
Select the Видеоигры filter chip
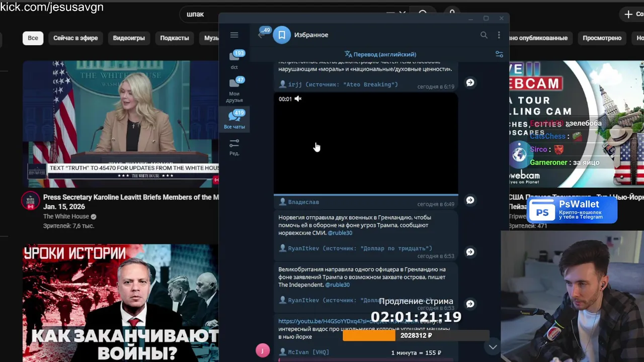129,38
